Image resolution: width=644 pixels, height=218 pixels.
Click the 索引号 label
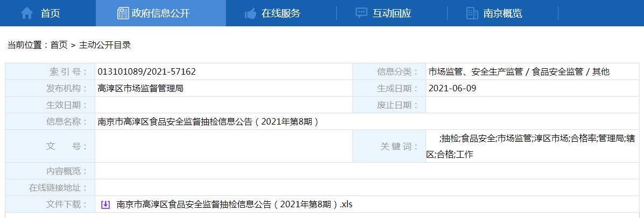[x=68, y=72]
